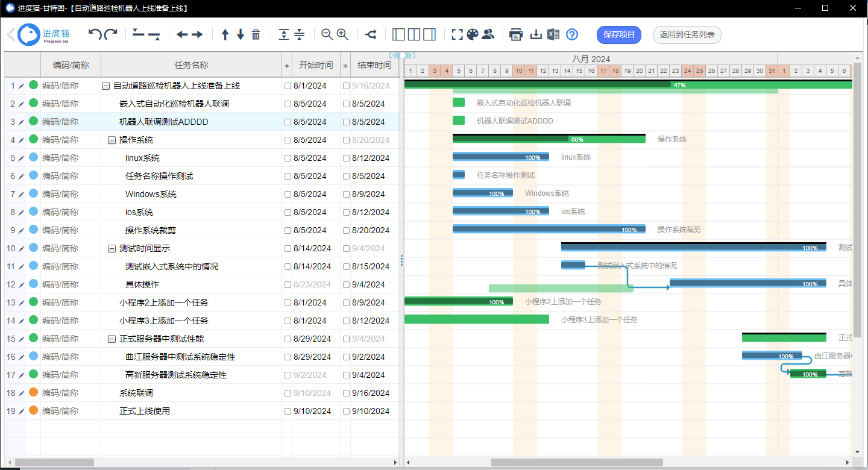This screenshot has width=868, height=470.
Task: Show only the Gantt chart panel layout
Action: 429,34
